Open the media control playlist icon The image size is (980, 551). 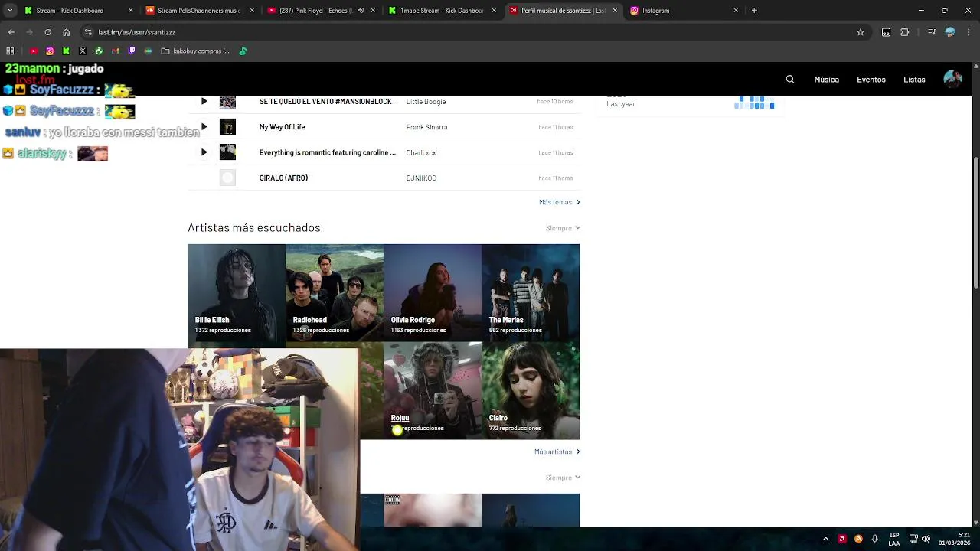coord(932,32)
